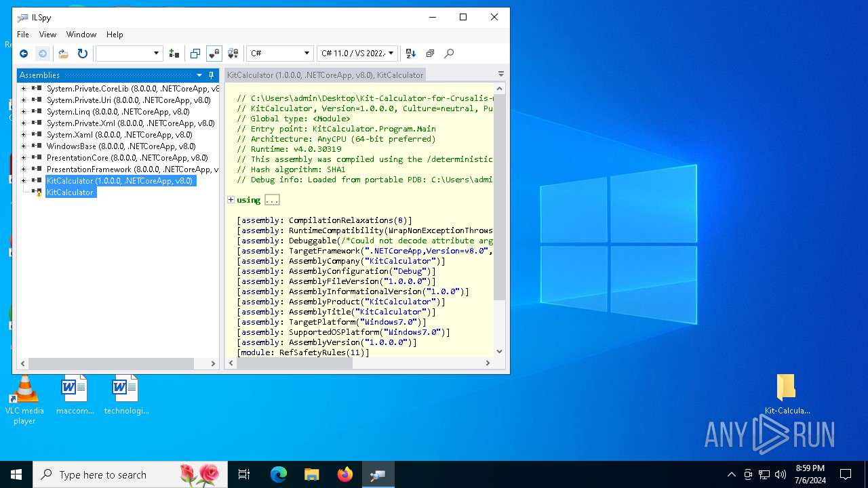Click the manage assembly lists icon
Viewport: 868px width, 488px height.
174,54
